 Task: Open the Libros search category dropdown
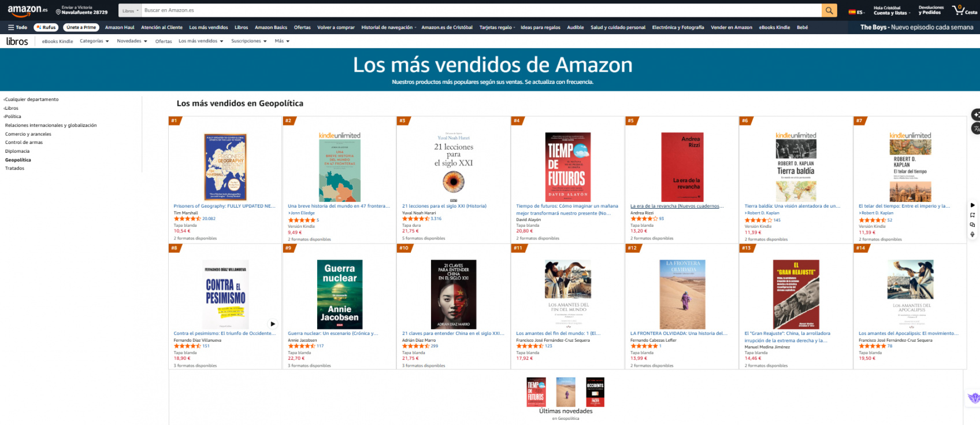tap(130, 10)
